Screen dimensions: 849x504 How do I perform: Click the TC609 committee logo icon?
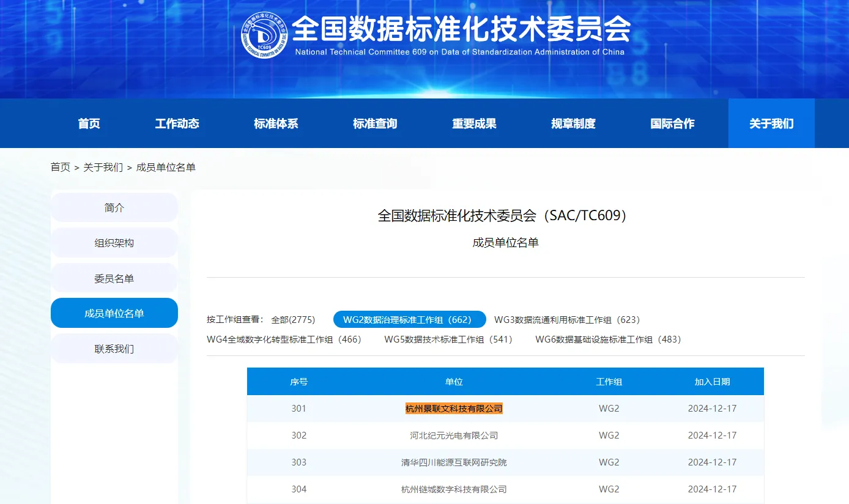(264, 36)
